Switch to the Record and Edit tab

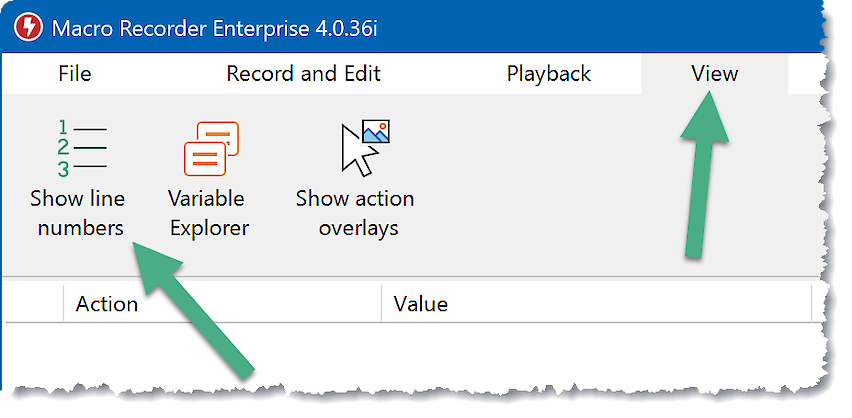click(303, 74)
